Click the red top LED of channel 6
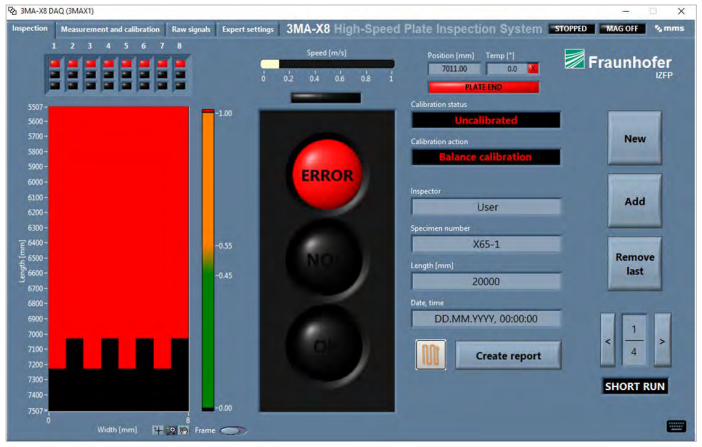 [x=144, y=64]
